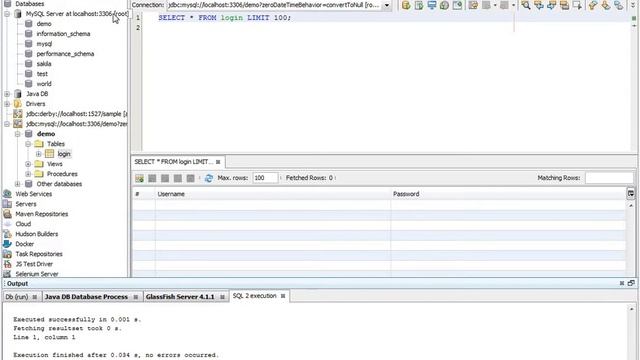This screenshot has height=360, width=640.
Task: Select the SELECT * FROM login result tab
Action: click(173, 162)
